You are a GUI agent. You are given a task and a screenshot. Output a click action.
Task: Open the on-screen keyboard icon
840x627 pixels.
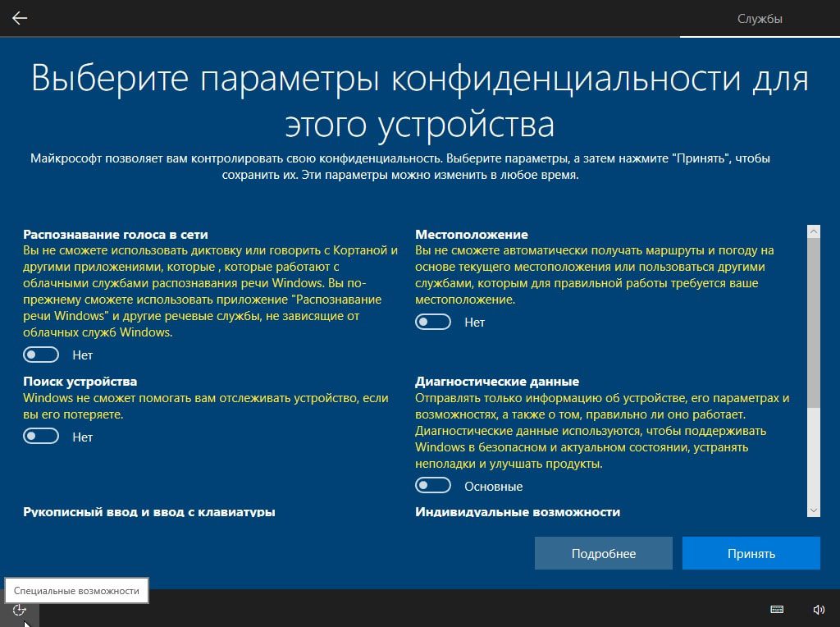tap(776, 609)
